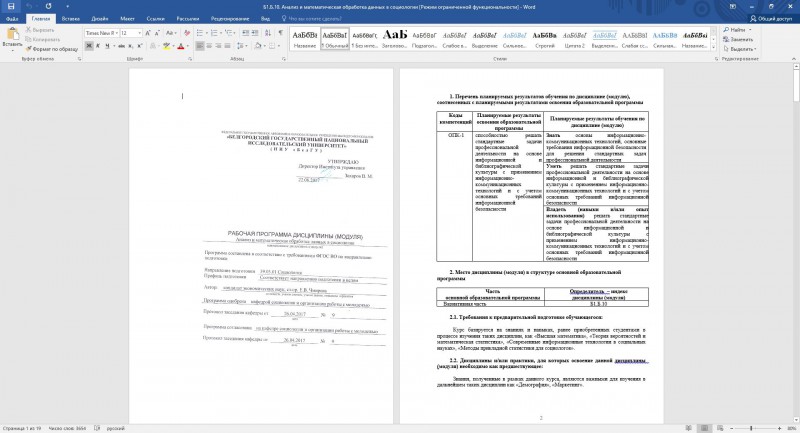Toggle italic (К) formatting
The width and height of the screenshot is (800, 433).
point(98,46)
